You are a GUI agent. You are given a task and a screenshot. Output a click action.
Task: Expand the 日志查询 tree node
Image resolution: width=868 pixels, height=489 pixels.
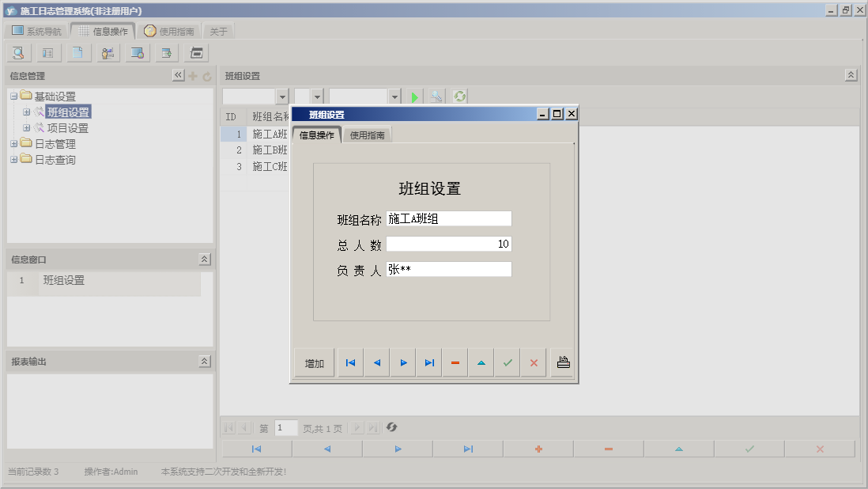pos(14,160)
